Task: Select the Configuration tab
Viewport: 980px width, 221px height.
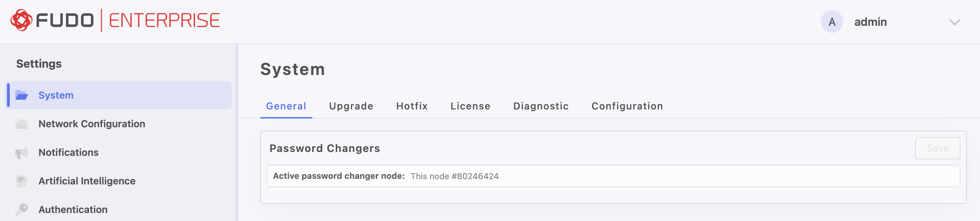Action: tap(627, 106)
